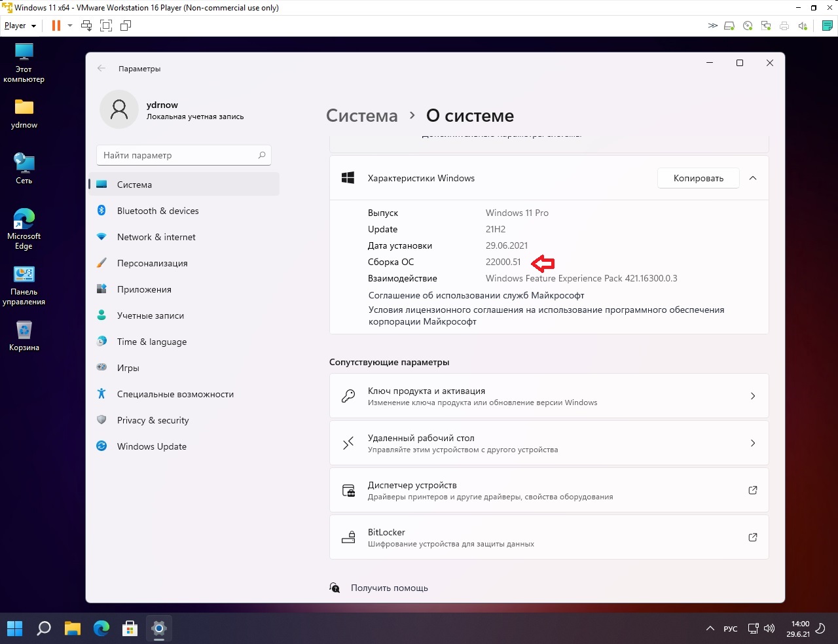This screenshot has height=644, width=838.
Task: Send Ctrl+Alt+Del to the virtual machine
Action: click(x=86, y=26)
